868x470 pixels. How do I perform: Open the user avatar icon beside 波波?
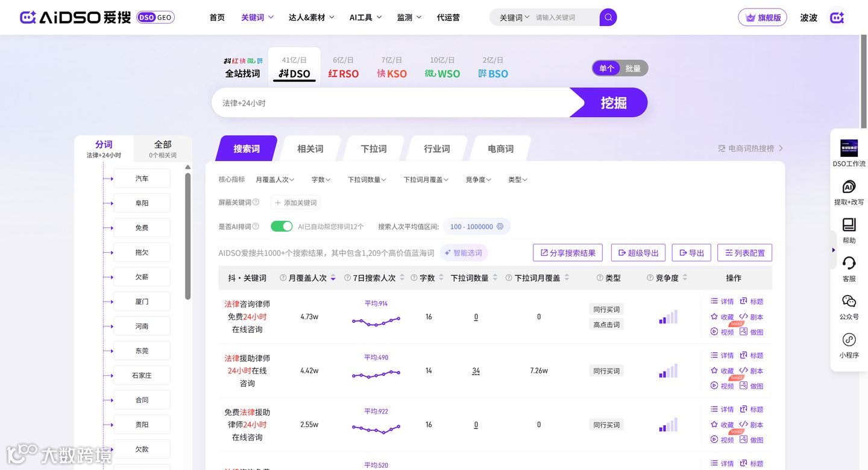pyautogui.click(x=837, y=17)
